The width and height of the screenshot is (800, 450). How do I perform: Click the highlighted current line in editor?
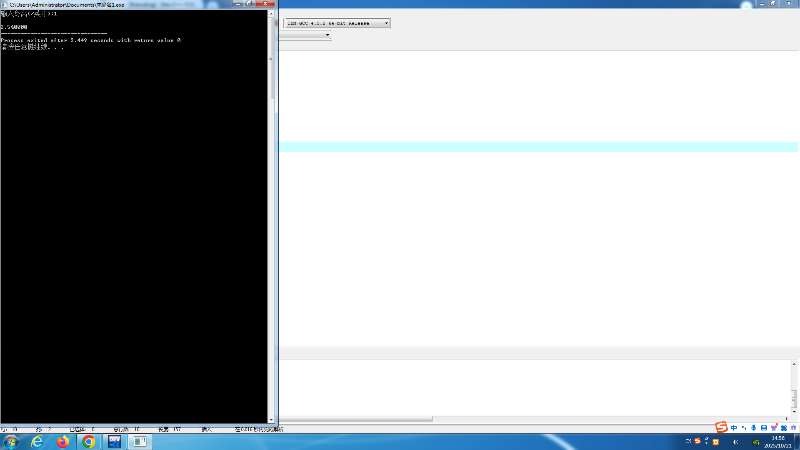coord(538,147)
